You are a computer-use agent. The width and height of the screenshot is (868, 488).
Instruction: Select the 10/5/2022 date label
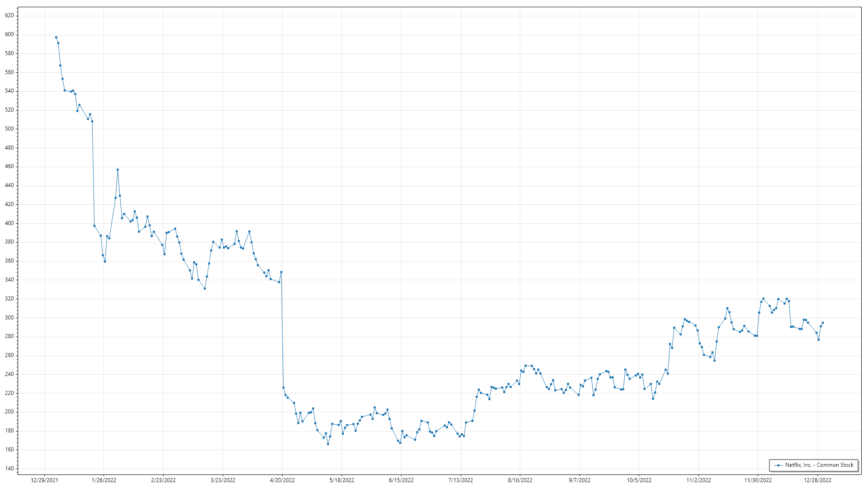pyautogui.click(x=639, y=480)
